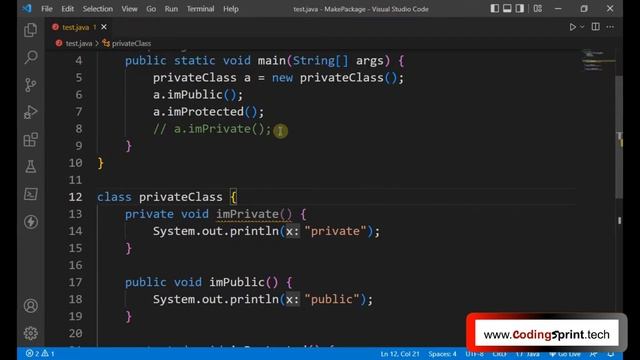Screen dimensions: 640x360
Task: Click the VS Code logo icon
Action: (x=27, y=9)
